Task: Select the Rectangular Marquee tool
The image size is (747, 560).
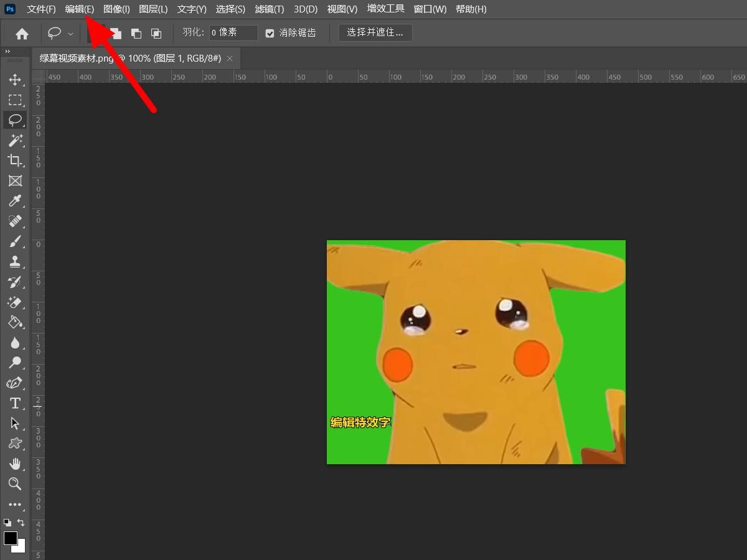Action: click(x=16, y=100)
